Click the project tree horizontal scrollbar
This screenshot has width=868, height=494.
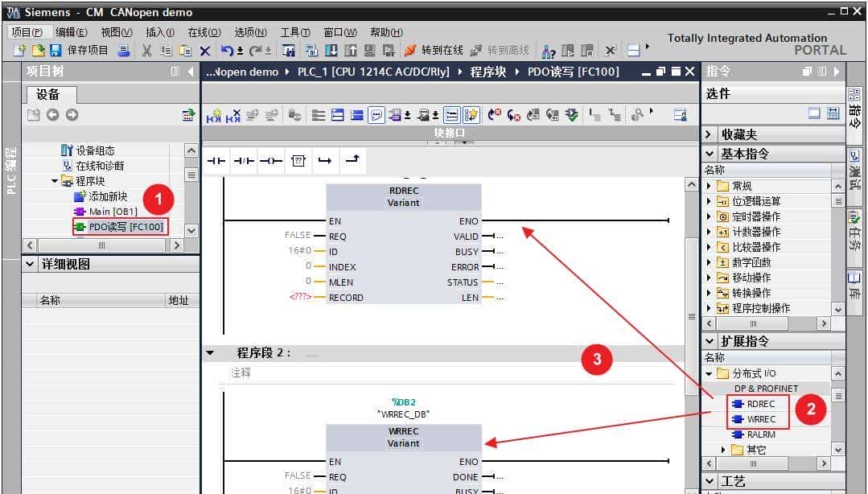coord(102,245)
